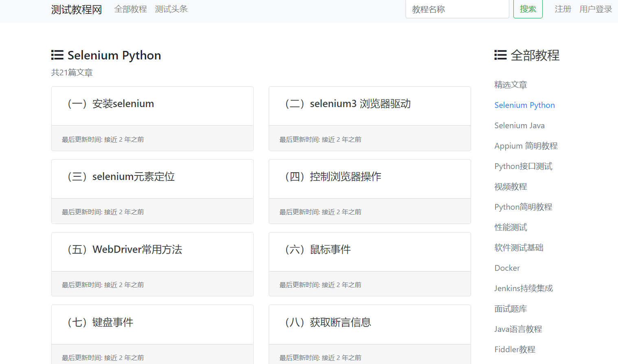Click the list icon beside 全部教程 heading

point(500,55)
